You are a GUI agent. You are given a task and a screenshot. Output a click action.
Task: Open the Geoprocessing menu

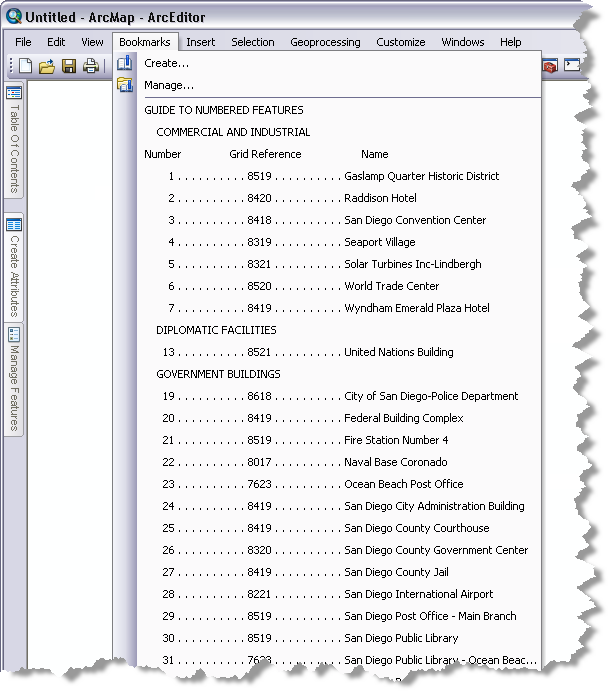(x=325, y=42)
